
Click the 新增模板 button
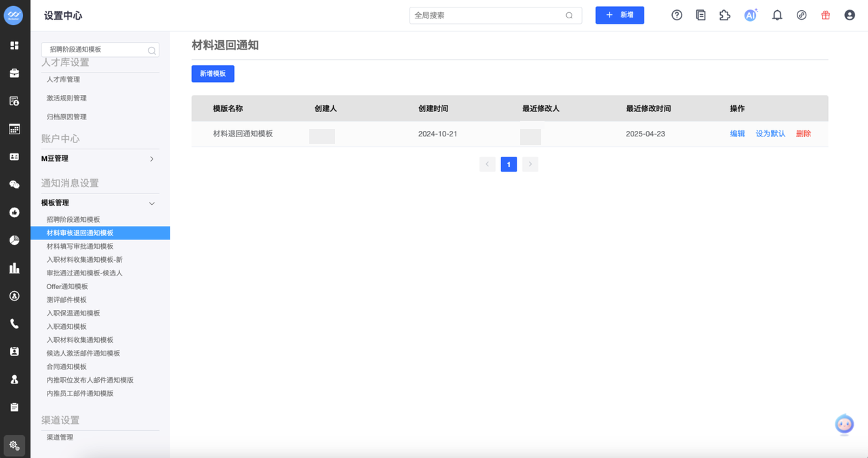213,73
